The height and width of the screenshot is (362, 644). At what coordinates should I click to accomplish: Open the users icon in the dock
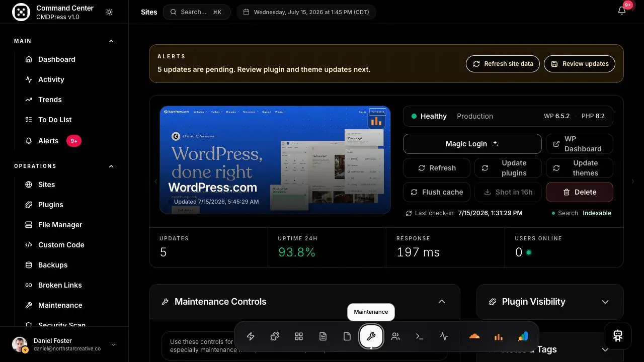(395, 336)
